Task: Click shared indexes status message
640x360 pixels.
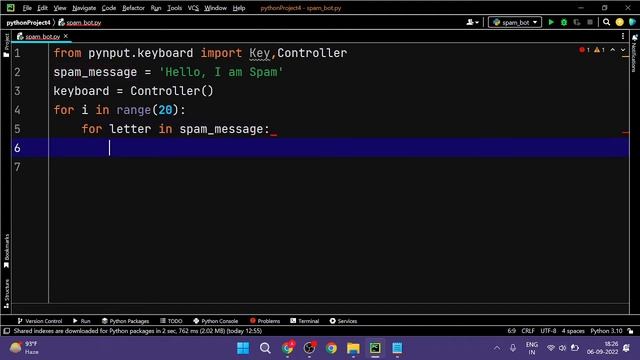Action: (138, 331)
